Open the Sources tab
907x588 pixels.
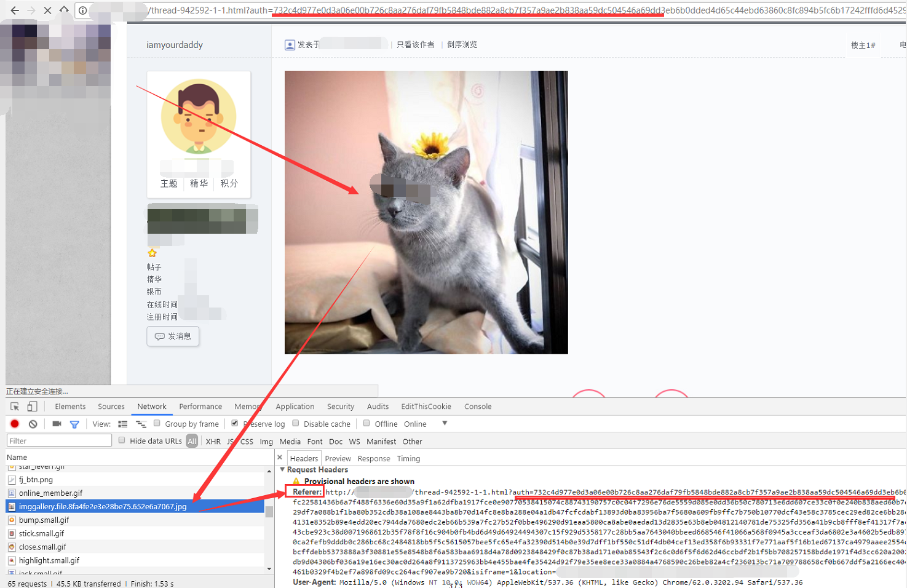(x=111, y=407)
